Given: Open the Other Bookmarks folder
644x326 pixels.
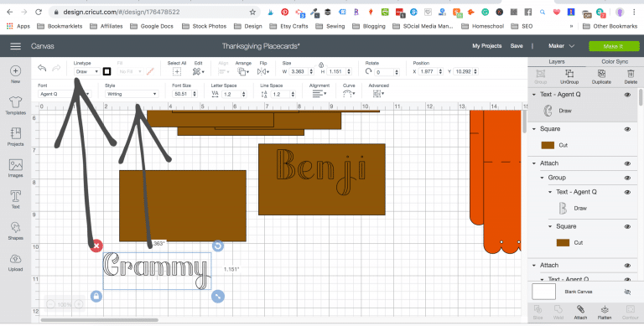Looking at the screenshot, I should [x=610, y=26].
